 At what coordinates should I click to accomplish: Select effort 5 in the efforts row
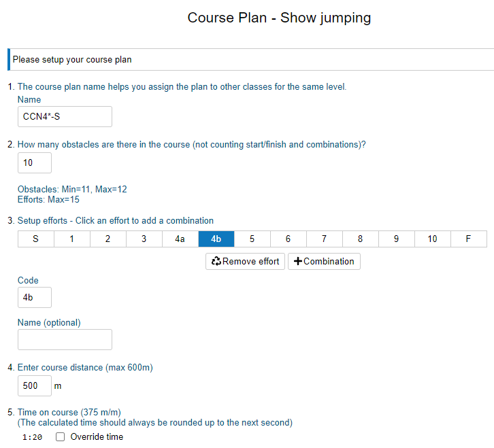pos(252,239)
